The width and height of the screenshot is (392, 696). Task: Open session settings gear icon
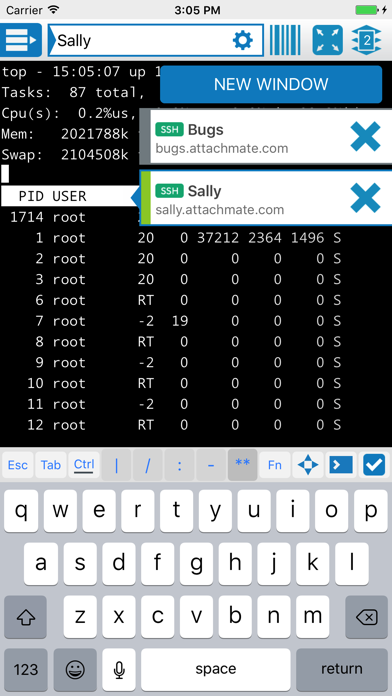[242, 41]
